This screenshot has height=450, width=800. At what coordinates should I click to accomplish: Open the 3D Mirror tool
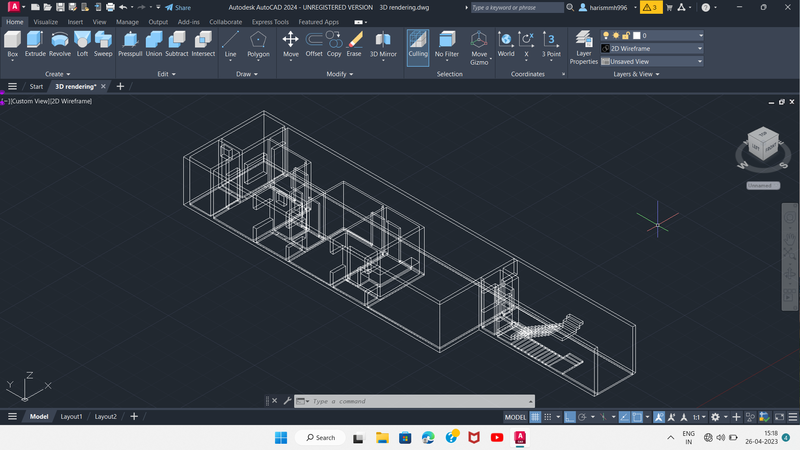[x=383, y=44]
